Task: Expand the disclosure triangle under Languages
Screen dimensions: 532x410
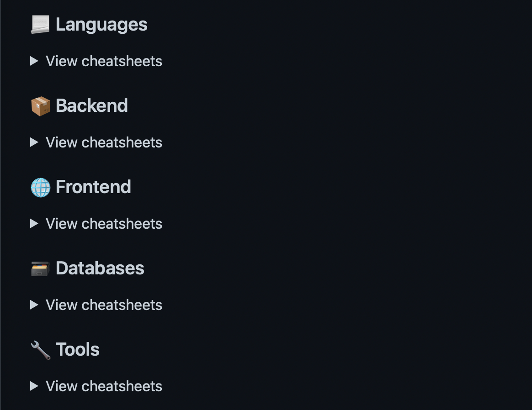Action: (x=34, y=61)
